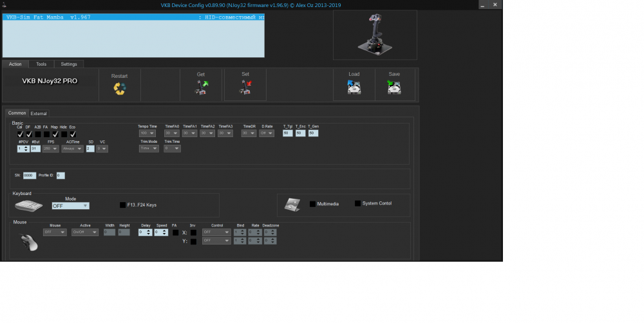Viewport: 644px width, 323px height.
Task: Click the Set parameters joystick icon
Action: pos(245,88)
